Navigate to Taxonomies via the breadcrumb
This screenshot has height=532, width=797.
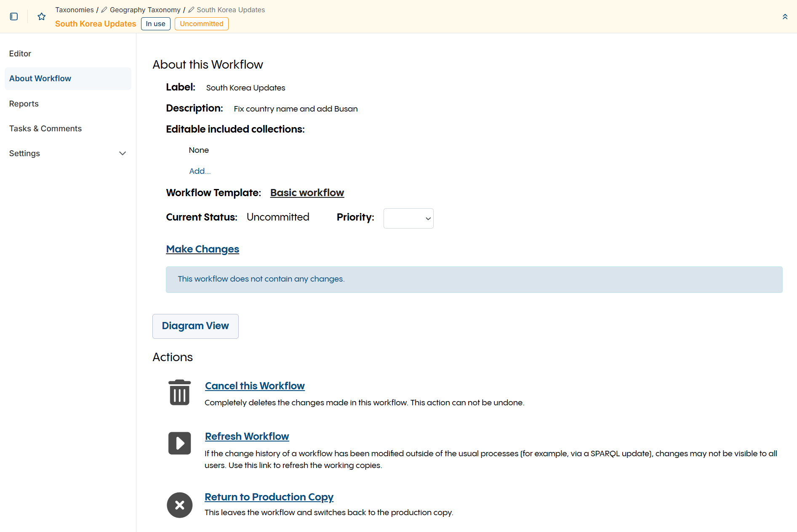coord(74,9)
